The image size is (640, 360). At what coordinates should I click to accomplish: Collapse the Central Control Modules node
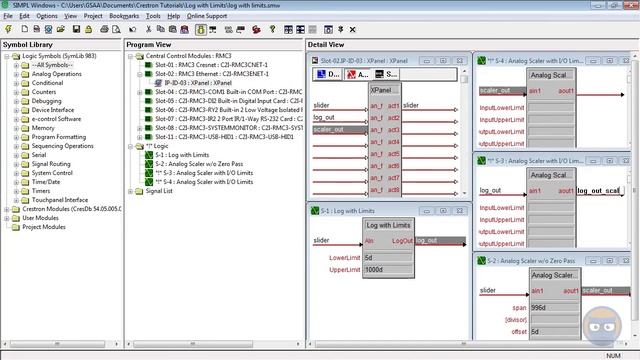pyautogui.click(x=130, y=56)
